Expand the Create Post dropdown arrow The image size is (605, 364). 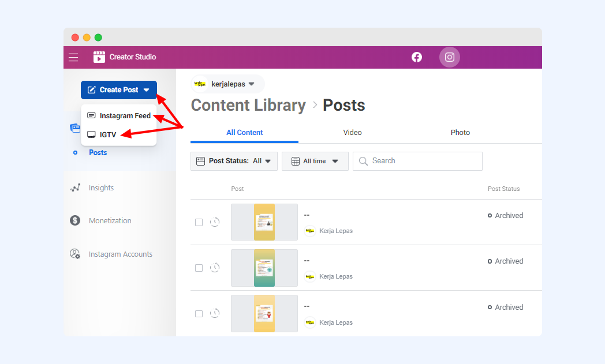tap(146, 90)
